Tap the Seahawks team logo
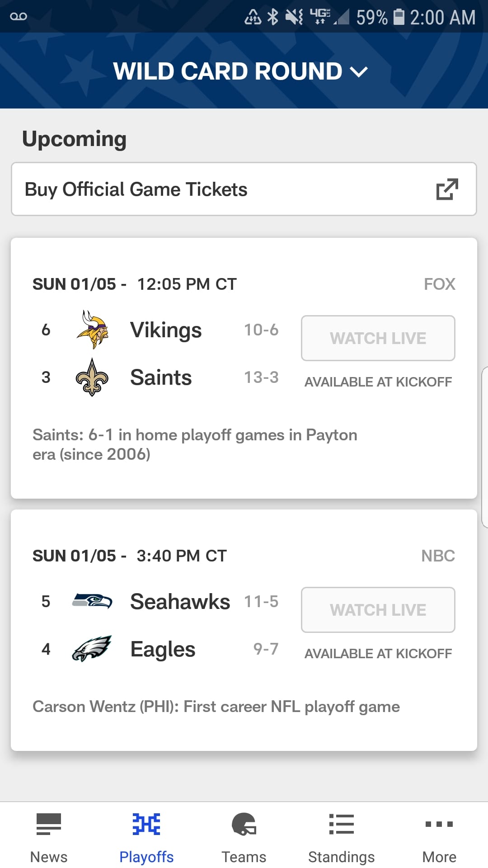The width and height of the screenshot is (488, 868). click(x=92, y=601)
